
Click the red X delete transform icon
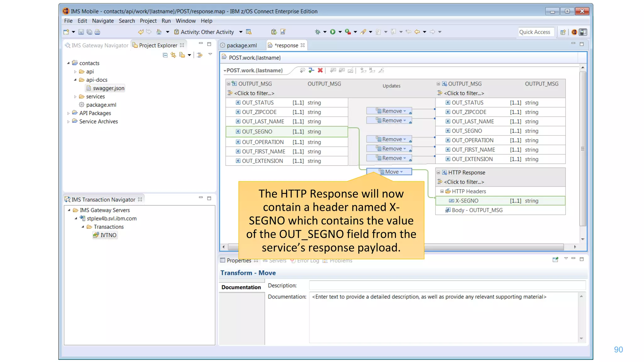pyautogui.click(x=320, y=70)
